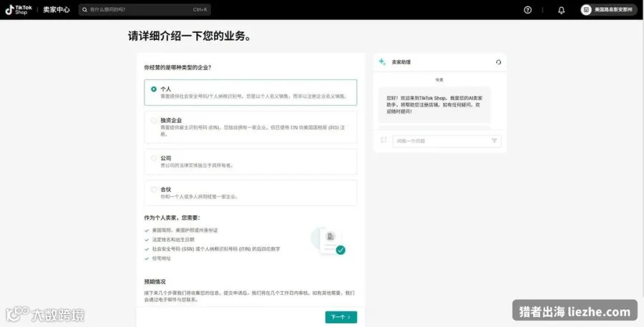
Task: Click the chat feedback flag icon
Action: (384, 140)
